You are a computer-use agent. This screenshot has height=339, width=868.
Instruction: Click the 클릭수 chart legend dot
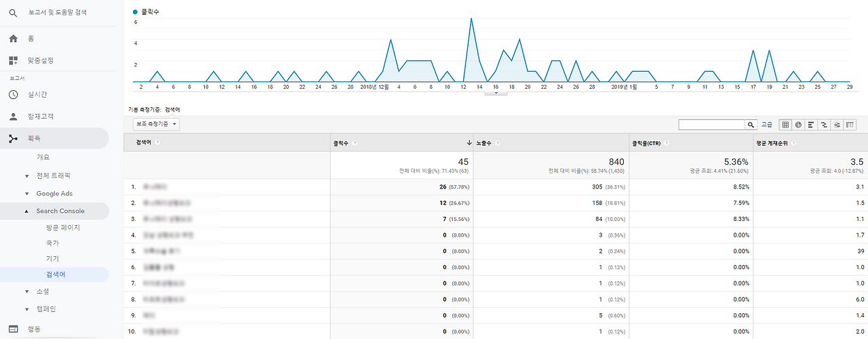136,12
